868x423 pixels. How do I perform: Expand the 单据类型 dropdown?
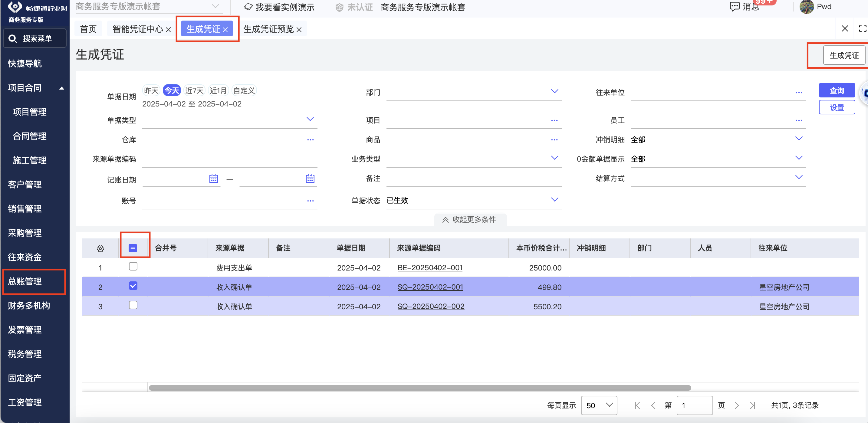point(310,119)
